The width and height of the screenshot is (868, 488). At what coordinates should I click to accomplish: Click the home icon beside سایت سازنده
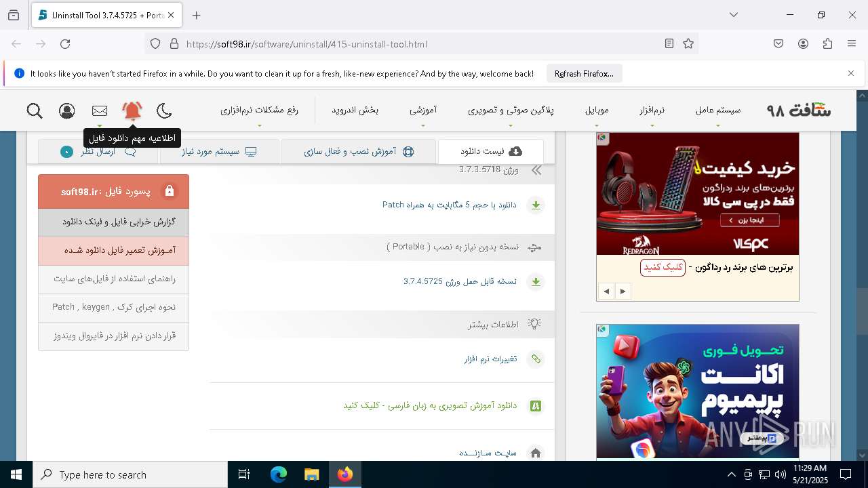(536, 453)
